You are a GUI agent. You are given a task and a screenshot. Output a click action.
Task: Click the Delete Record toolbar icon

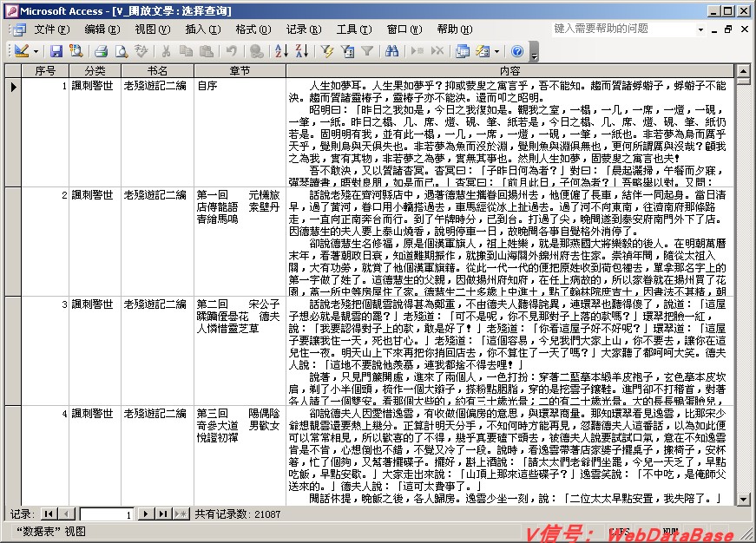point(437,50)
